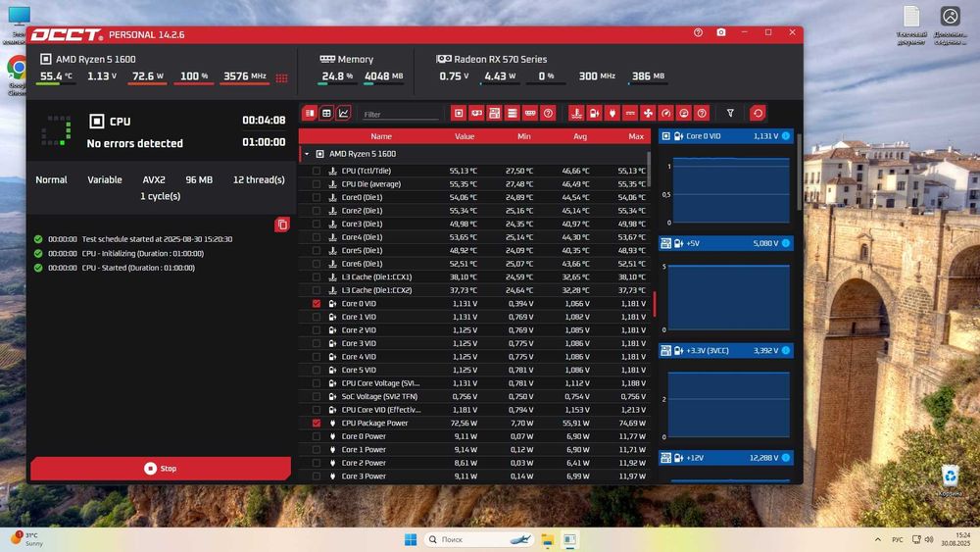Open the taskbar weather widget
The height and width of the screenshot is (552, 980).
(x=27, y=539)
